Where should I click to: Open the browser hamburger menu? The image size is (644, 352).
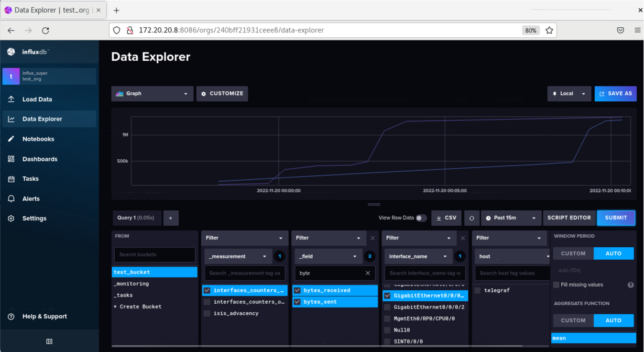coord(637,30)
